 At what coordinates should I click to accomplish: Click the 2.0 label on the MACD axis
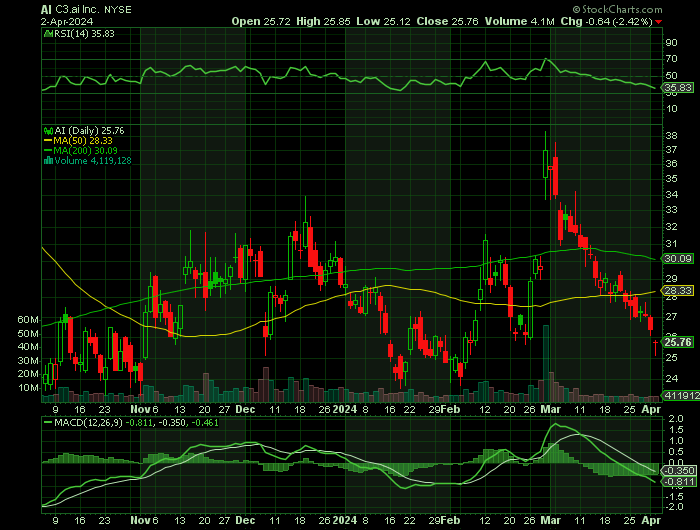pyautogui.click(x=677, y=419)
